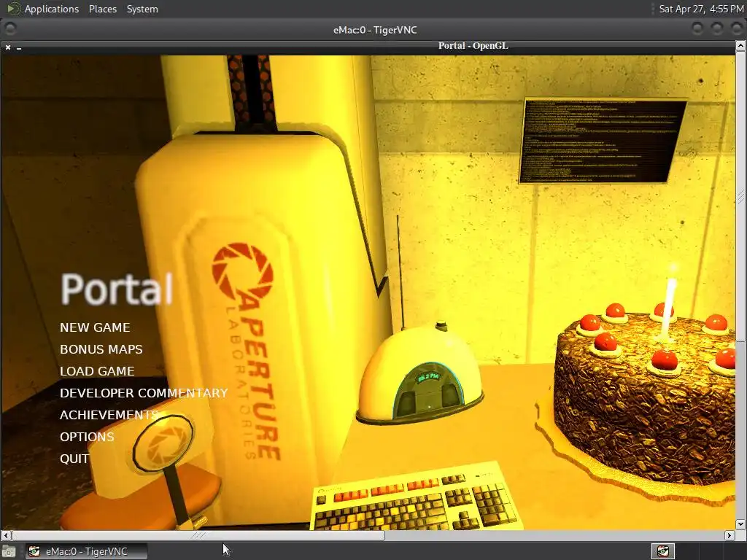The width and height of the screenshot is (747, 560).
Task: Click the right arrow of horizontal scrollbar
Action: tap(729, 536)
